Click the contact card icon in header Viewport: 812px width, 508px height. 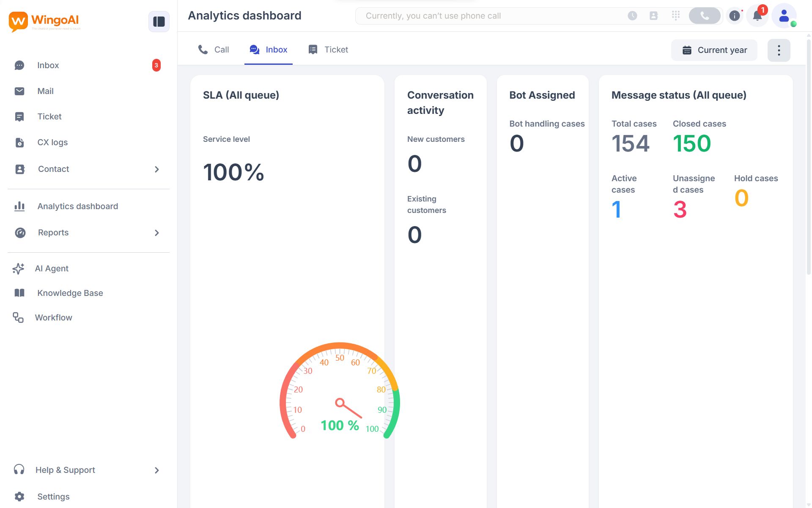pos(653,16)
